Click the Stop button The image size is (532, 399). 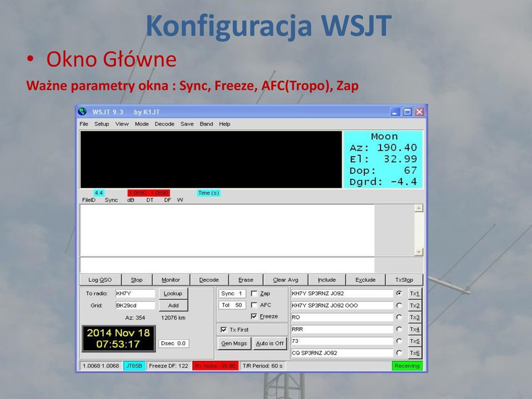(137, 280)
